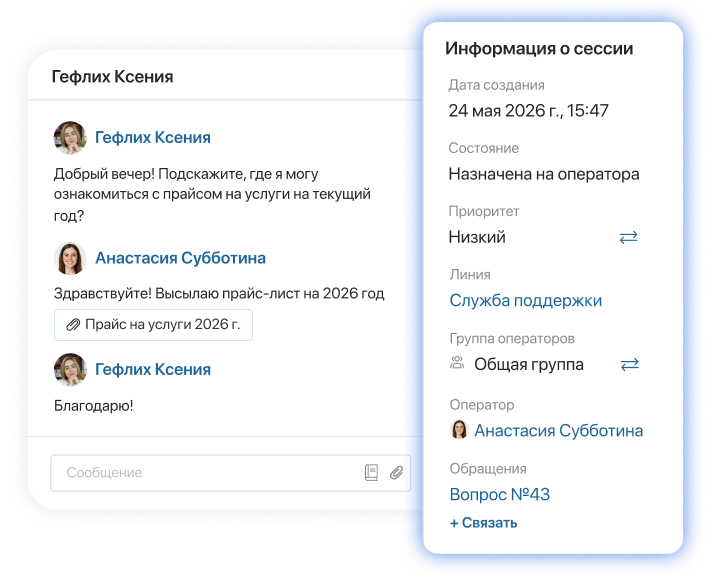Click message Здравствуйте! Высылаю прайс-лист на 2026 год

219,294
